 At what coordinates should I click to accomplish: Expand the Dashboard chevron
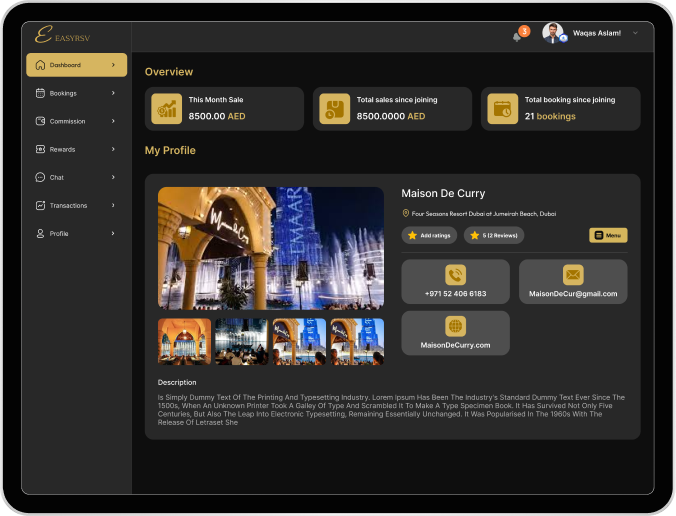(113, 65)
